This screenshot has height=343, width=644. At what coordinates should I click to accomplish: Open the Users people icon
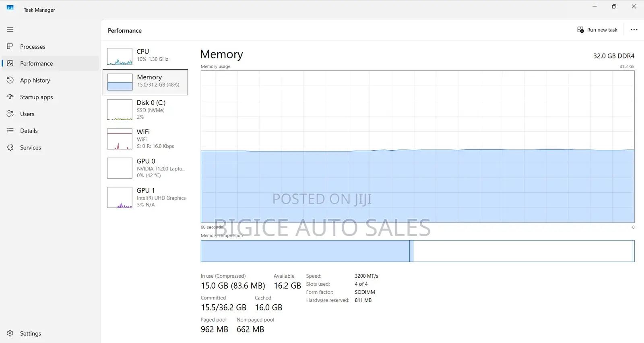10,114
